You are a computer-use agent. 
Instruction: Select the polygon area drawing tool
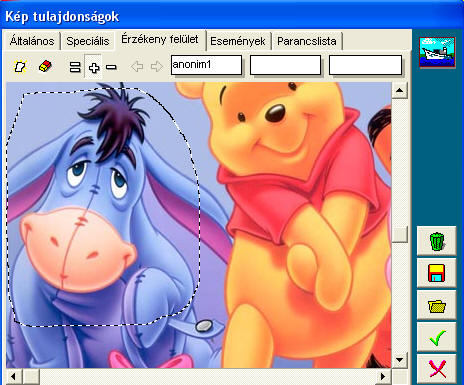pyautogui.click(x=20, y=67)
